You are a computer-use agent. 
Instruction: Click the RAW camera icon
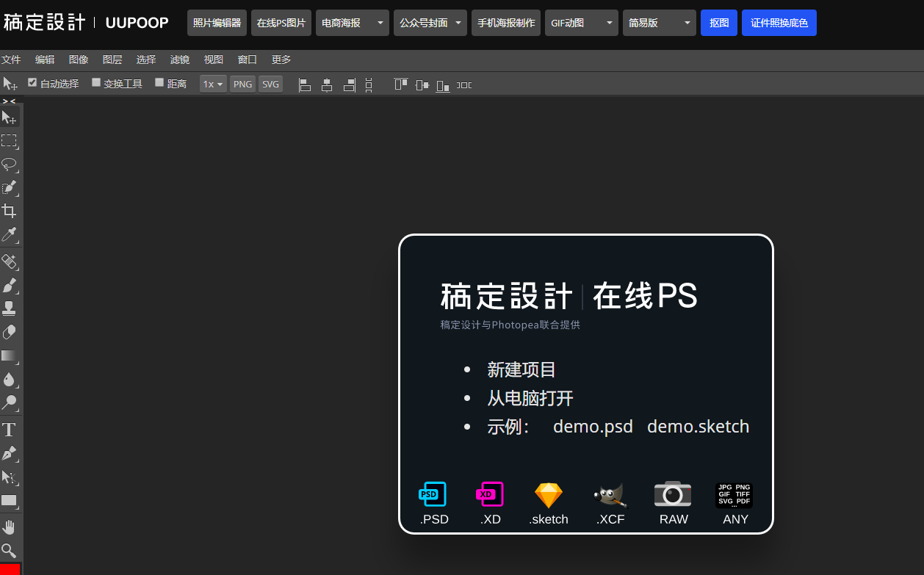click(x=673, y=494)
